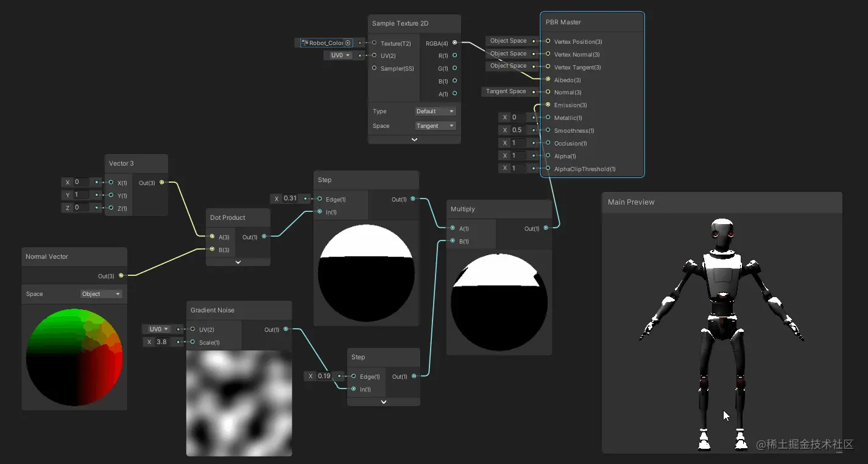Click the Step edge field showing 0.19
The height and width of the screenshot is (464, 868).
pyautogui.click(x=325, y=376)
